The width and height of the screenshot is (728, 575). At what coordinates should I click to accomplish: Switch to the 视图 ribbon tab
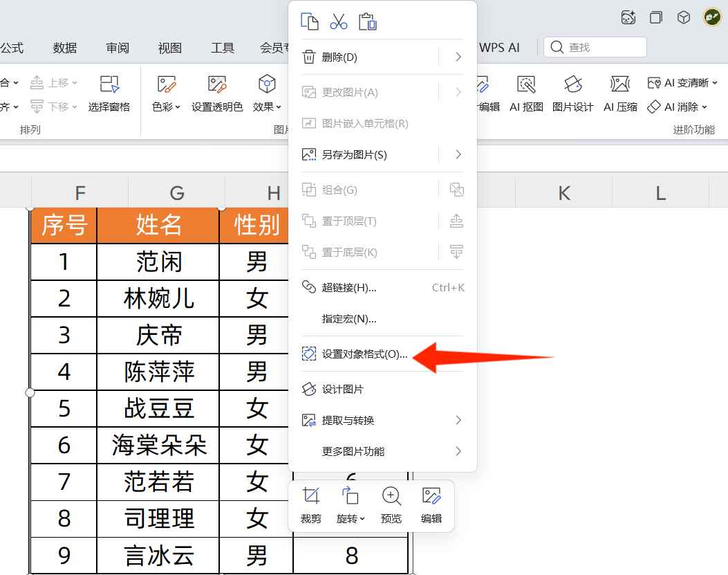(170, 48)
